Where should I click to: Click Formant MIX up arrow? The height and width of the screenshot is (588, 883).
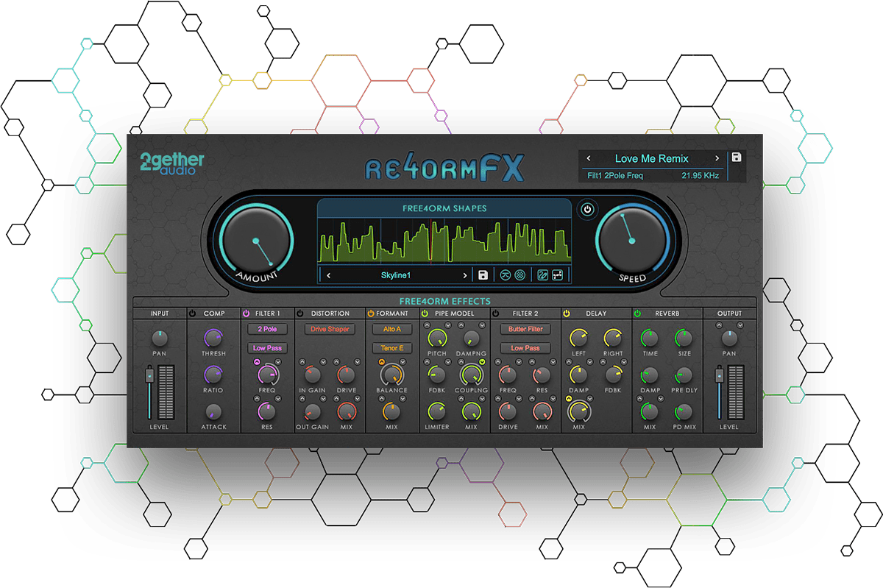[x=381, y=399]
